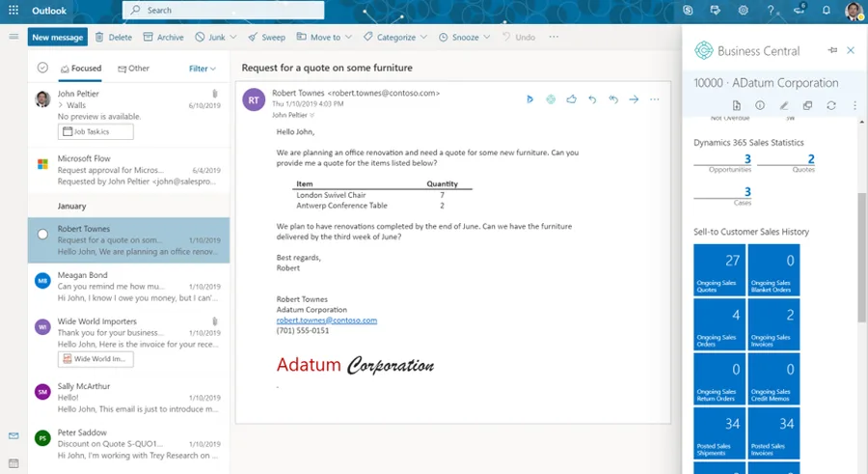Forward the email with the arrow icon
The image size is (868, 474).
(634, 99)
